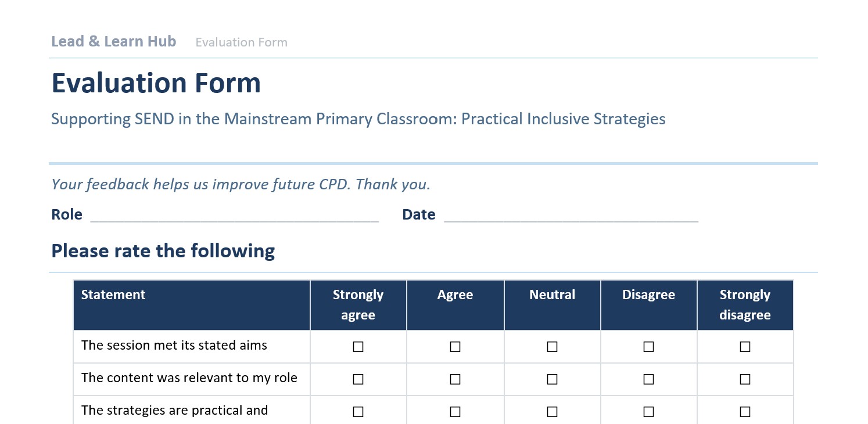Click the Please rate the following heading

(x=163, y=251)
